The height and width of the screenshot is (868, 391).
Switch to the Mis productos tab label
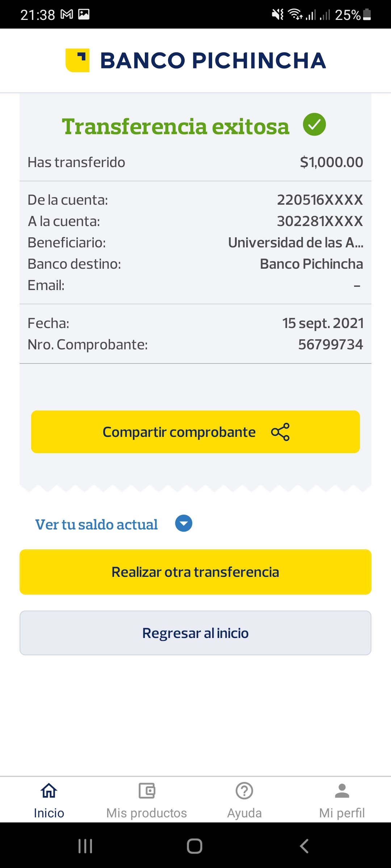(x=147, y=813)
